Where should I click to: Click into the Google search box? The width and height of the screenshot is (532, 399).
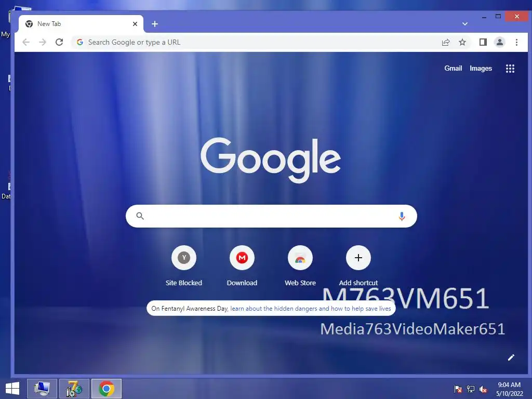pyautogui.click(x=271, y=216)
